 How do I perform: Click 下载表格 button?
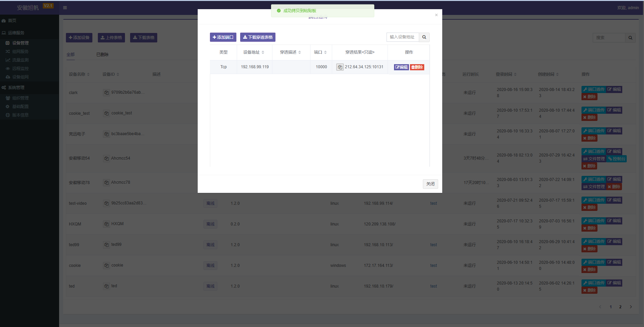[144, 38]
